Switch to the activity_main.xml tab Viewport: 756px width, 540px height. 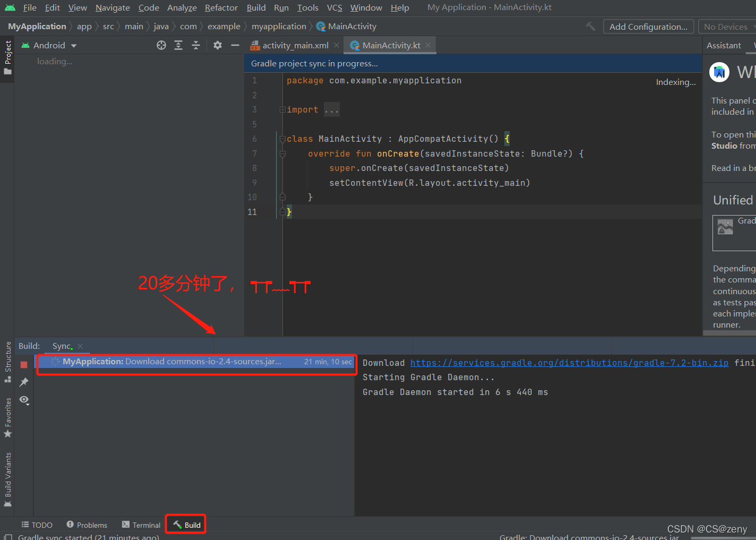click(x=295, y=46)
